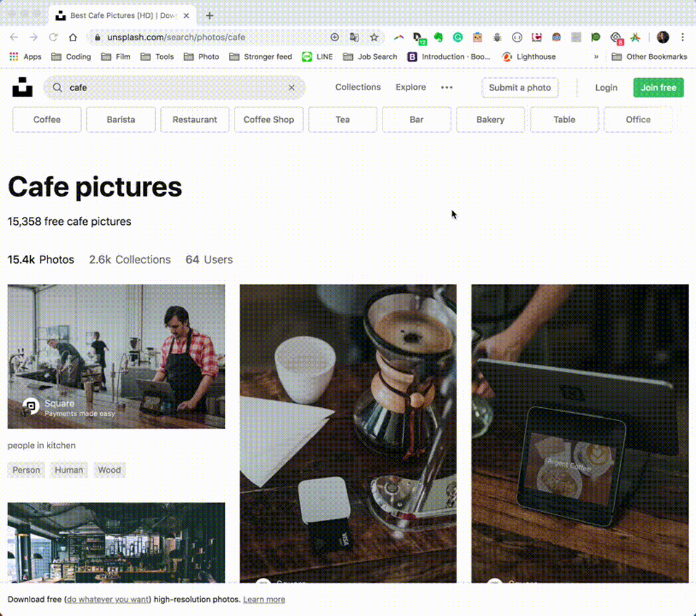The width and height of the screenshot is (696, 616).
Task: Click the Learn more link
Action: (264, 599)
